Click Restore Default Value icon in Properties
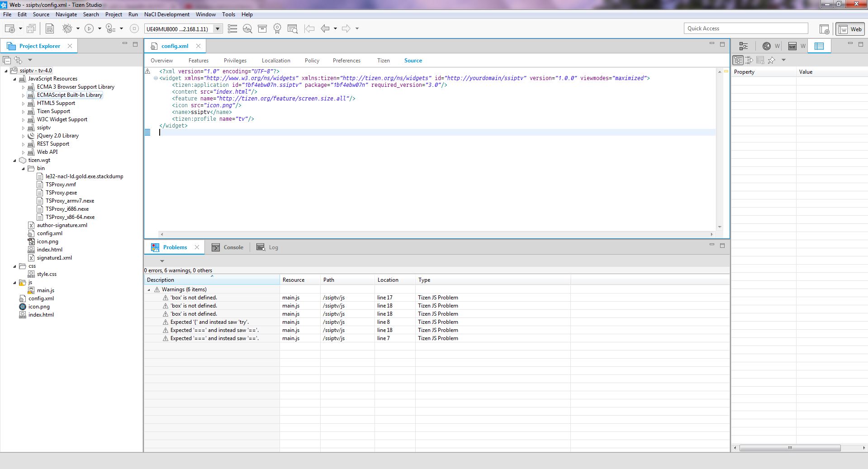This screenshot has height=469, width=868. (x=760, y=60)
